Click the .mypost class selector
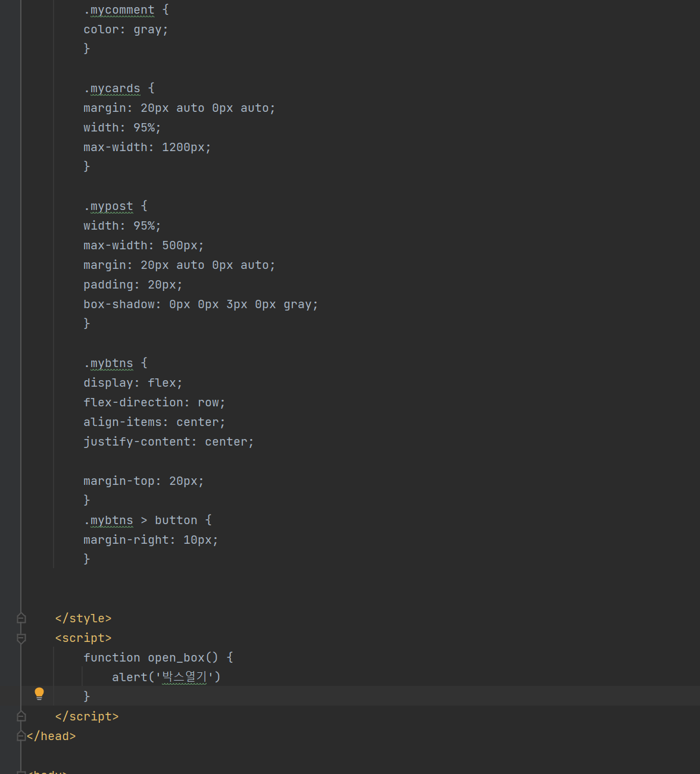The width and height of the screenshot is (700, 774). click(108, 206)
